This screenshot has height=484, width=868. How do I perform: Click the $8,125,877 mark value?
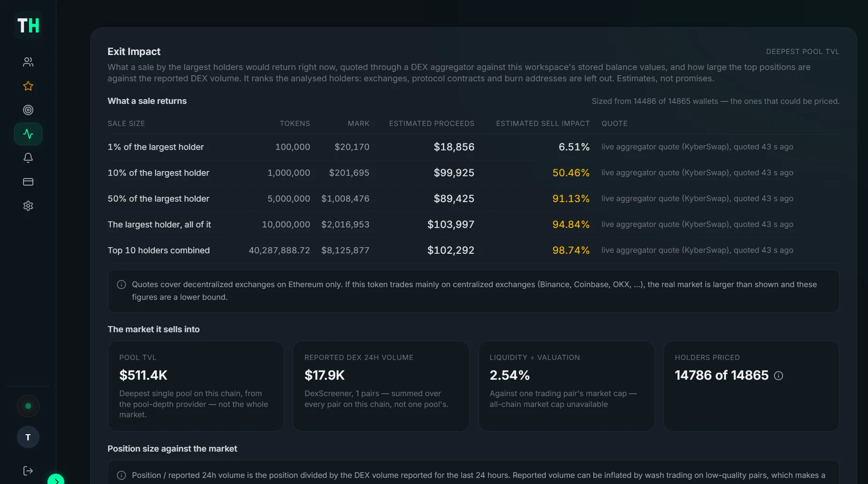click(345, 250)
